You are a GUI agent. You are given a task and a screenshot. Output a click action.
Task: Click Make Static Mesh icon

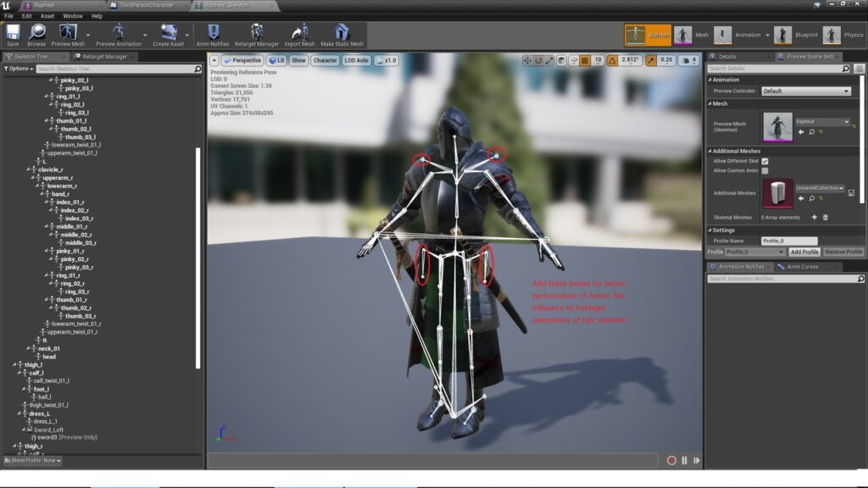(342, 33)
